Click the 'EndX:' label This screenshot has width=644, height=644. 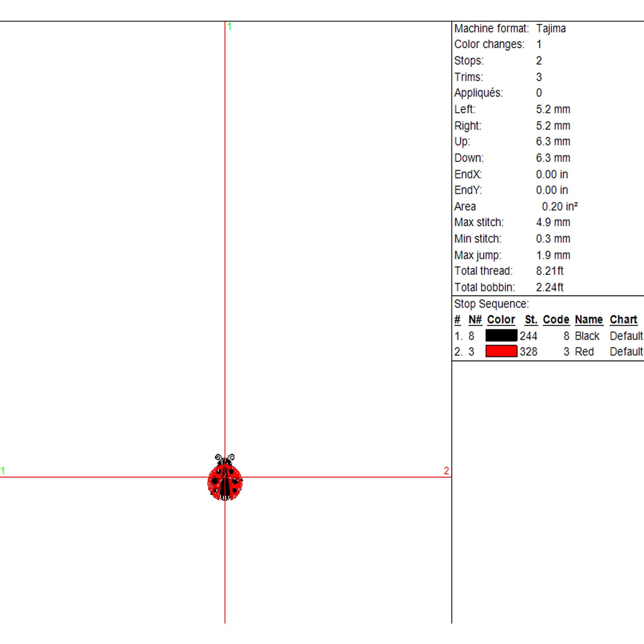[468, 174]
